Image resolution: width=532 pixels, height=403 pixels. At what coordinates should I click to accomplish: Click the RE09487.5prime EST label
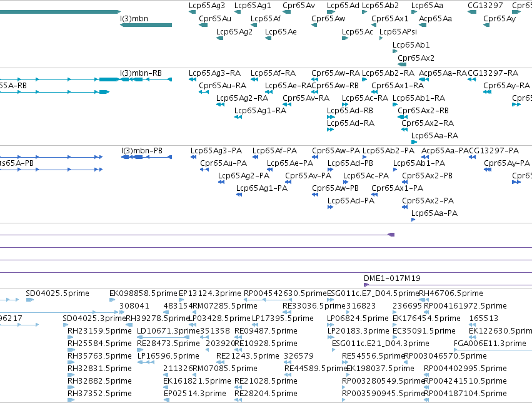pyautogui.click(x=266, y=331)
